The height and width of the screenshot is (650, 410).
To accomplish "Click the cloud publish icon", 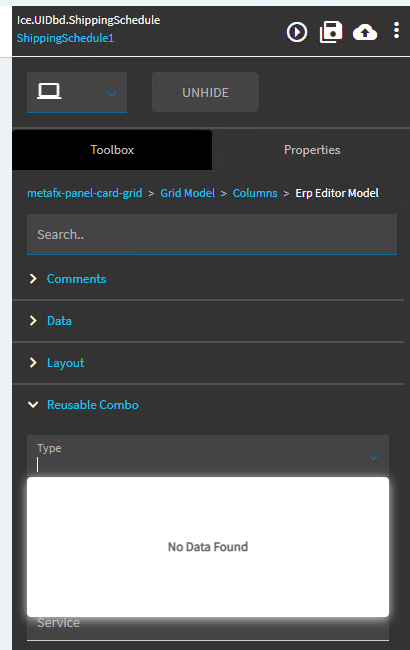I will [365, 32].
